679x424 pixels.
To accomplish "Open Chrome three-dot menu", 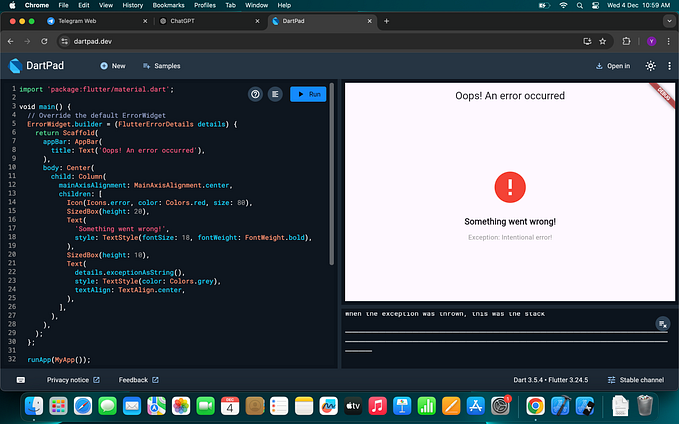I will tap(669, 41).
